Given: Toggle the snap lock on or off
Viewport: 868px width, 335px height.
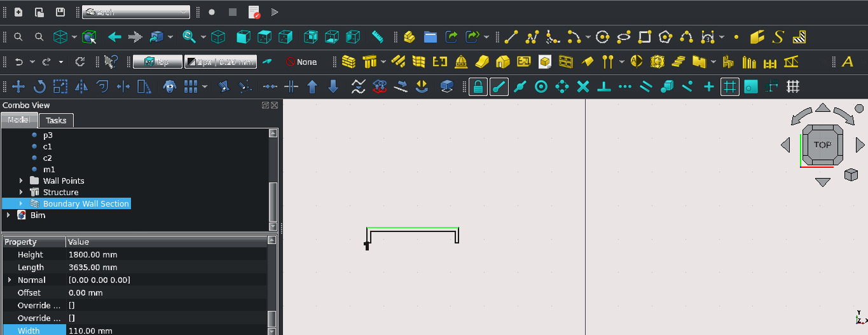Looking at the screenshot, I should coord(478,86).
